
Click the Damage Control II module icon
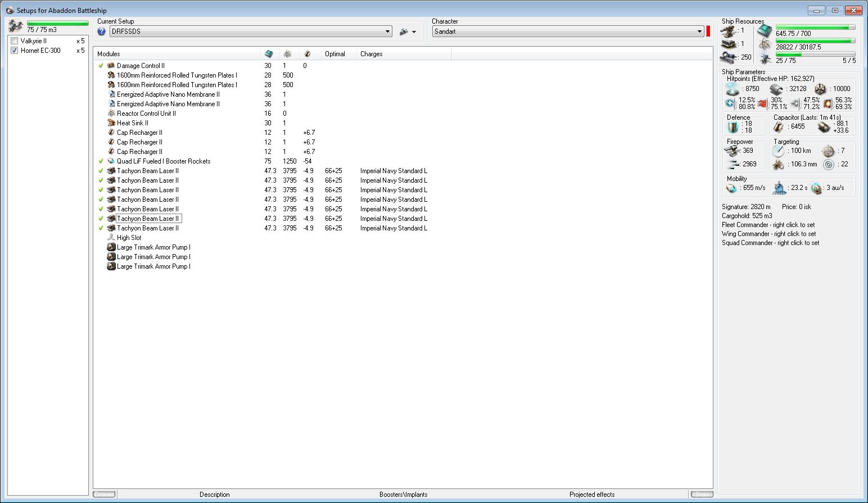click(111, 66)
